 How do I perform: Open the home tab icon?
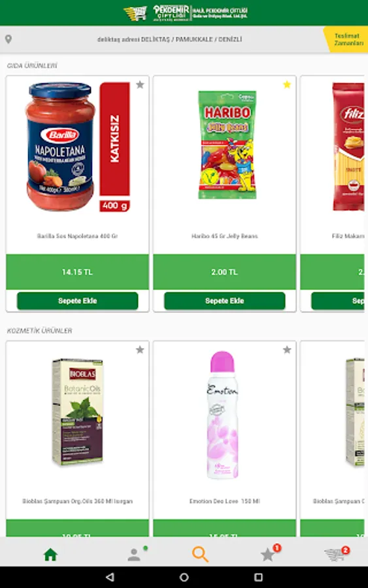[x=50, y=554]
